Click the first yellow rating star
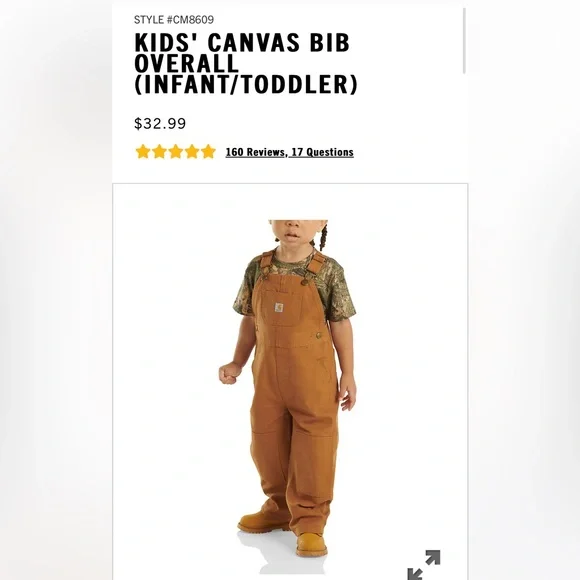The width and height of the screenshot is (580, 580). coord(143,152)
